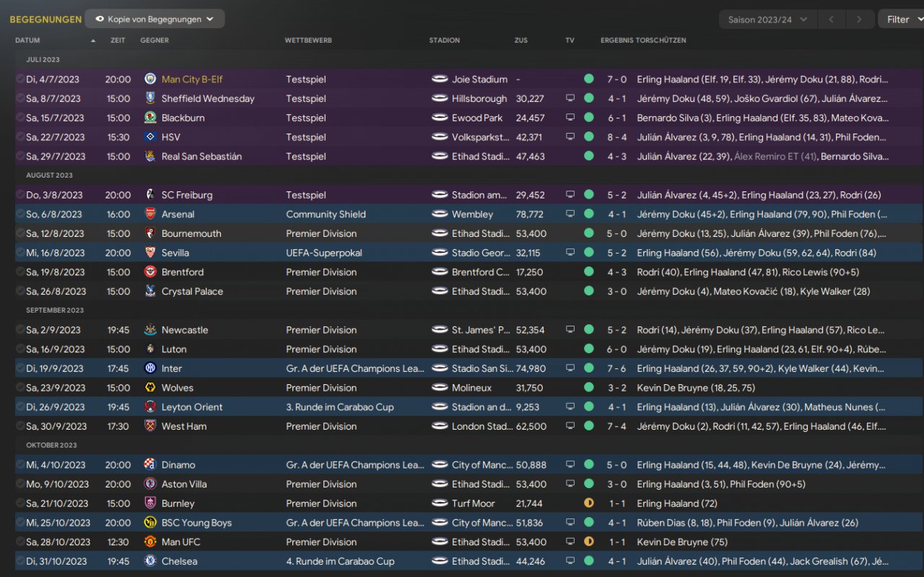This screenshot has width=924, height=577.
Task: Click the JULI 2023 month heading
Action: (43, 60)
